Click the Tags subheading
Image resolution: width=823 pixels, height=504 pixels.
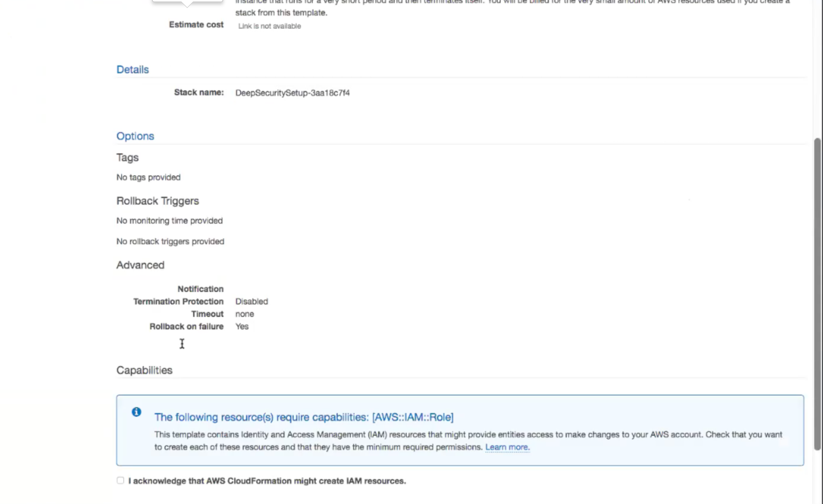127,158
